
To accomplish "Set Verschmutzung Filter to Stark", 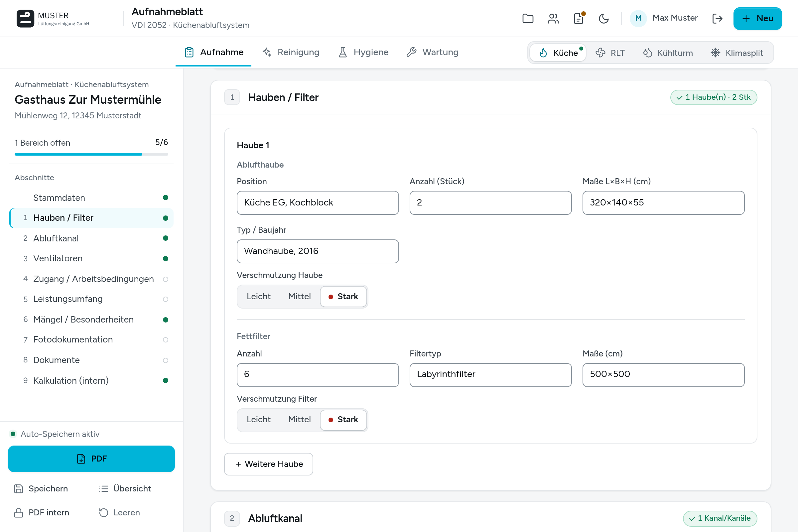I will coord(343,420).
